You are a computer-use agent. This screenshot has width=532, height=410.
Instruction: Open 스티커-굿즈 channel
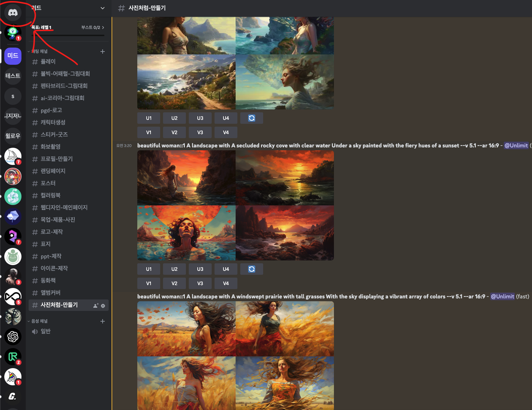(x=69, y=135)
